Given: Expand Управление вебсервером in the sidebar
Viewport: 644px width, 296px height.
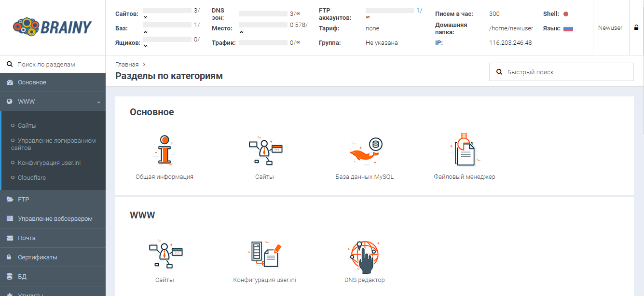Looking at the screenshot, I should 55,218.
